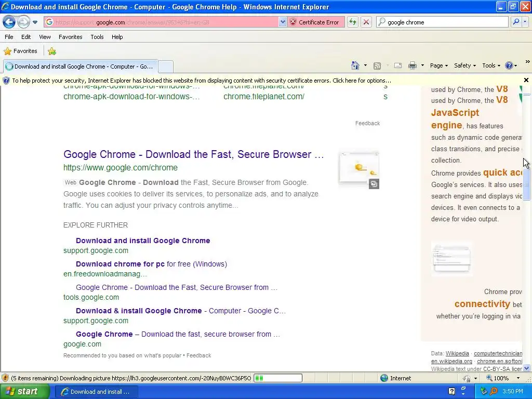Open the Edit menu
Image resolution: width=532 pixels, height=399 pixels.
(26, 37)
